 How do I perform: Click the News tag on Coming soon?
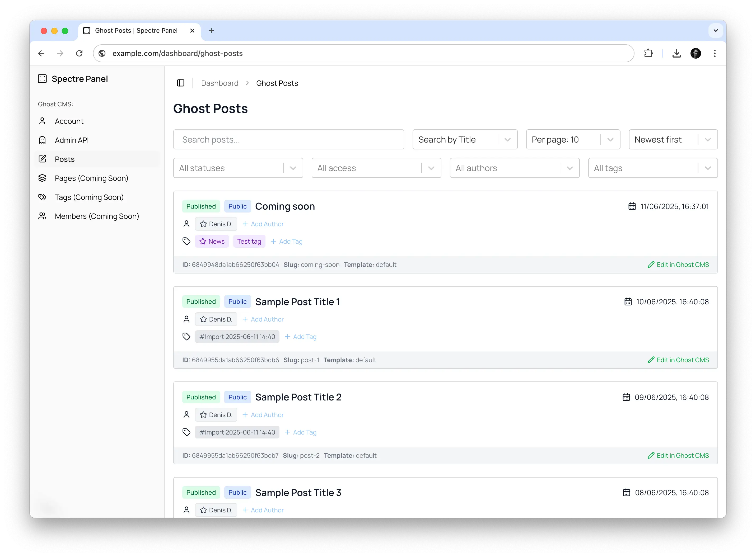212,242
